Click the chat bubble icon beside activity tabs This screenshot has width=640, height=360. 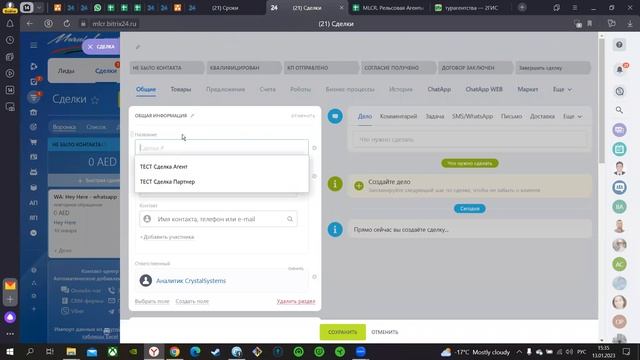pos(335,116)
